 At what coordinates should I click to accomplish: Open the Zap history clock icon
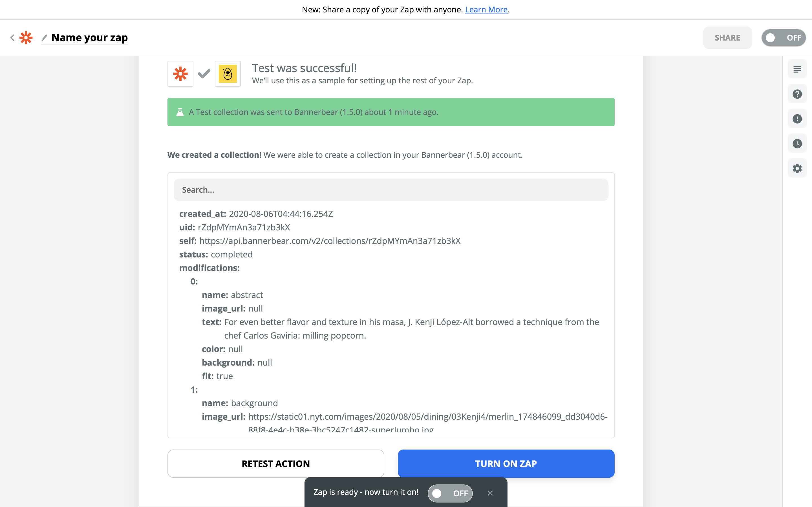(x=797, y=144)
